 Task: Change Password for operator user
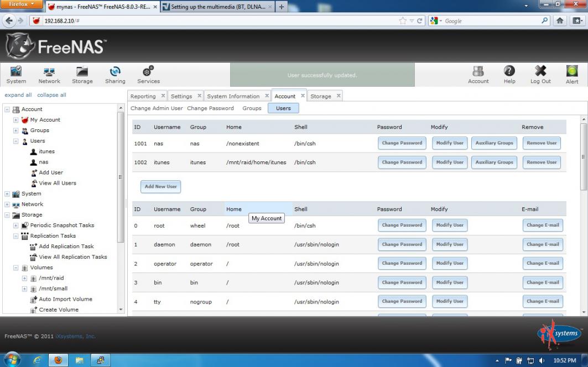click(402, 264)
